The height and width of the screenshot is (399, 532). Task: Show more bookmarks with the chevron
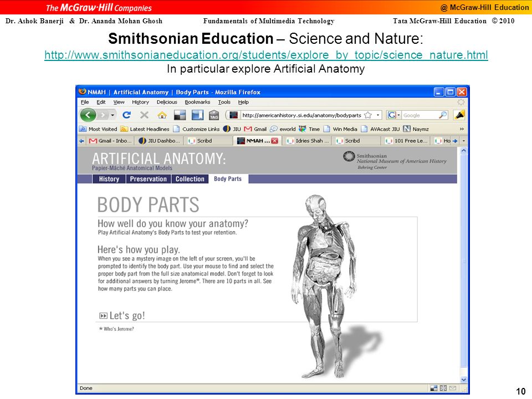pyautogui.click(x=462, y=129)
